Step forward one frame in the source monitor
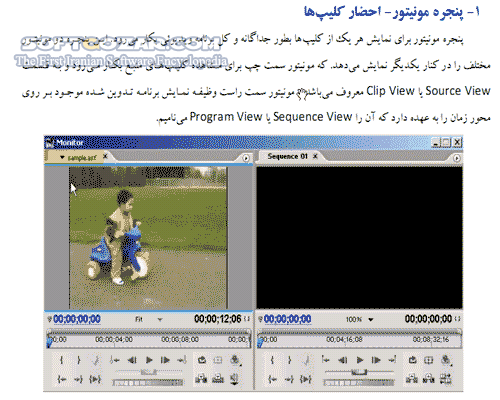Image resolution: width=500 pixels, height=400 pixels. (165, 360)
